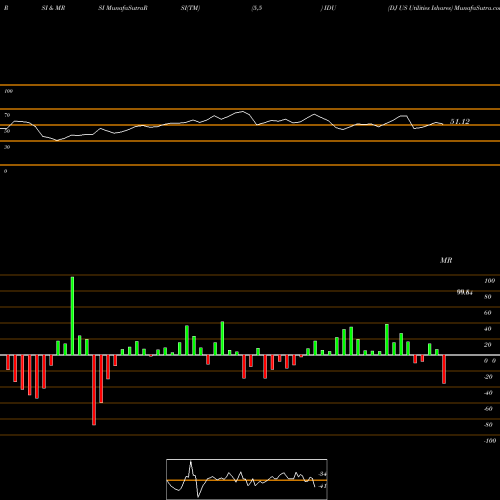Open the mini overview chart thumbnail
The image size is (500, 500).
(247, 479)
